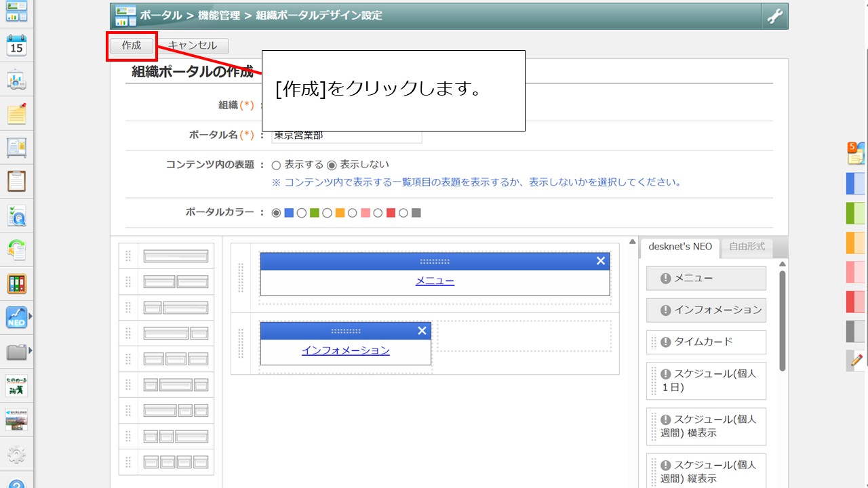Click the pencil edit icon on right edge
The height and width of the screenshot is (488, 868).
(856, 360)
